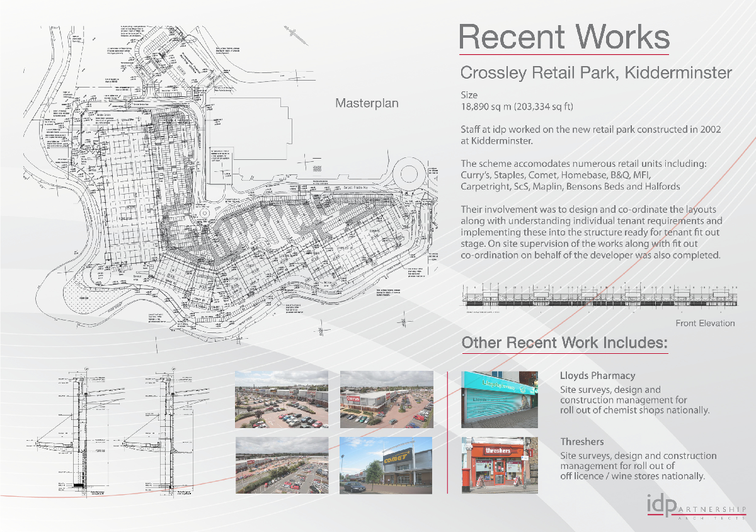The height and width of the screenshot is (532, 756).
Task: Click 'off licence / wine stores nationally' text
Action: [633, 476]
